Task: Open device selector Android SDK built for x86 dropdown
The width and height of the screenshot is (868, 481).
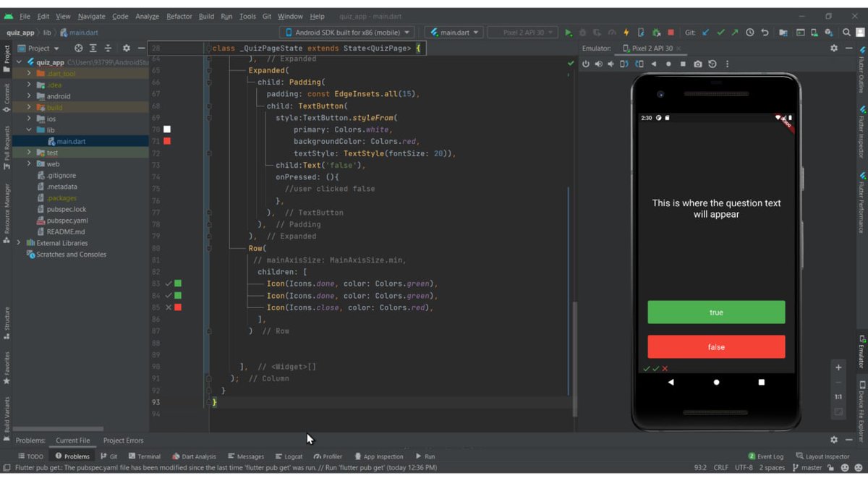Action: pyautogui.click(x=346, y=33)
